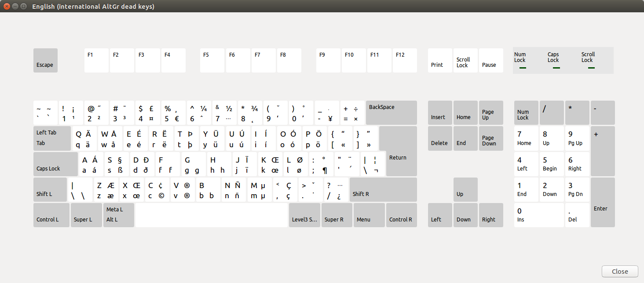The height and width of the screenshot is (283, 644).
Task: Click the minus key with yen sign
Action: click(x=327, y=112)
